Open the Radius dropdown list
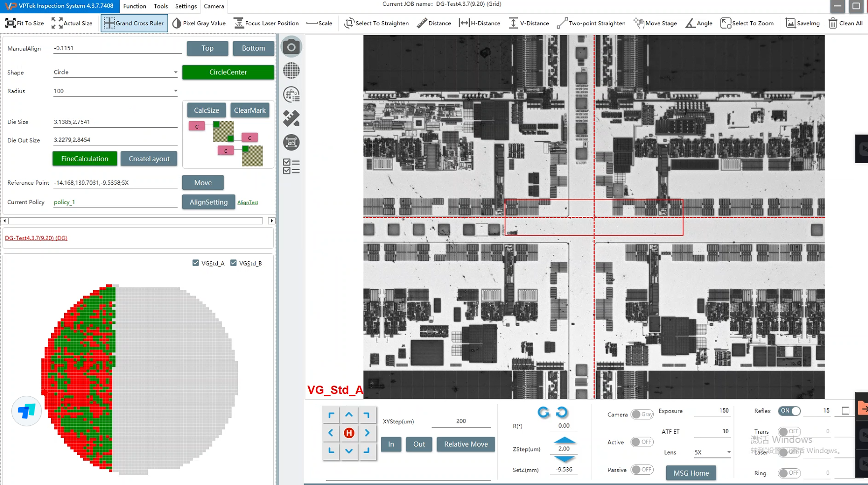This screenshot has width=868, height=485. pyautogui.click(x=175, y=91)
